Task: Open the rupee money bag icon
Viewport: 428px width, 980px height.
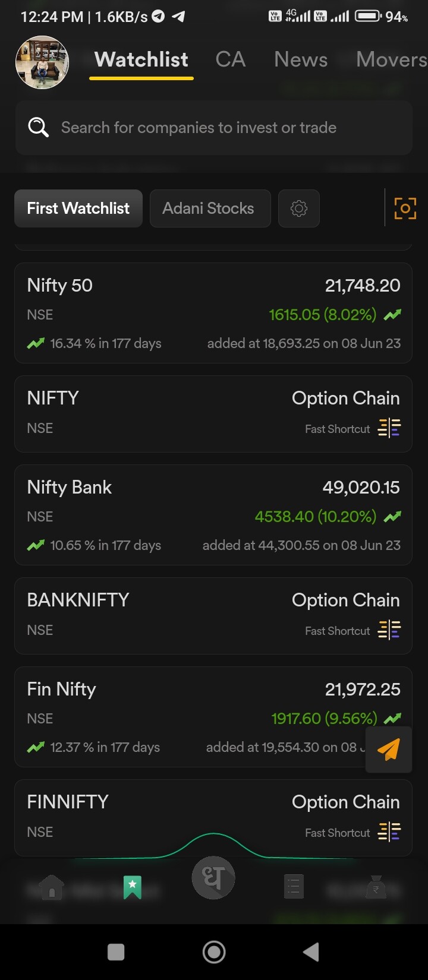Action: click(376, 887)
